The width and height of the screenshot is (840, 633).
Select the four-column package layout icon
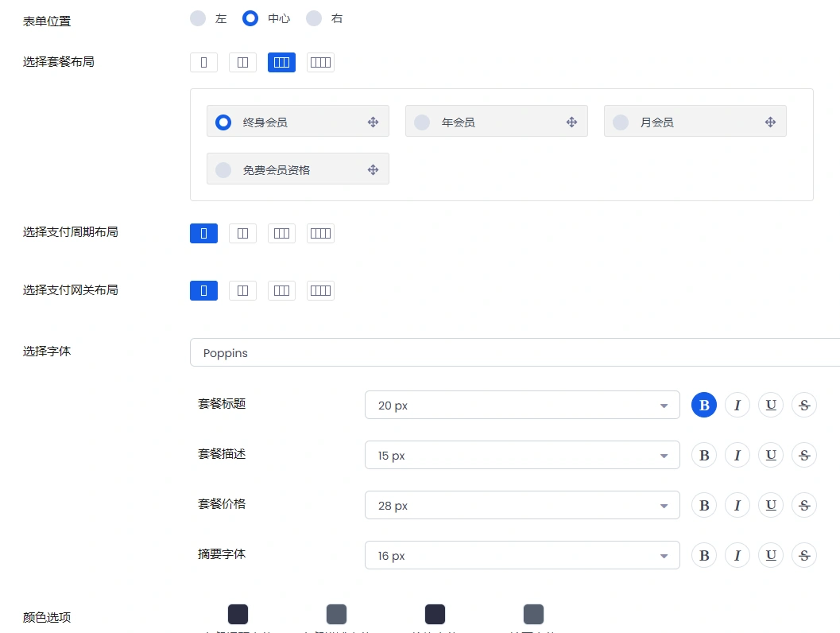pos(320,61)
